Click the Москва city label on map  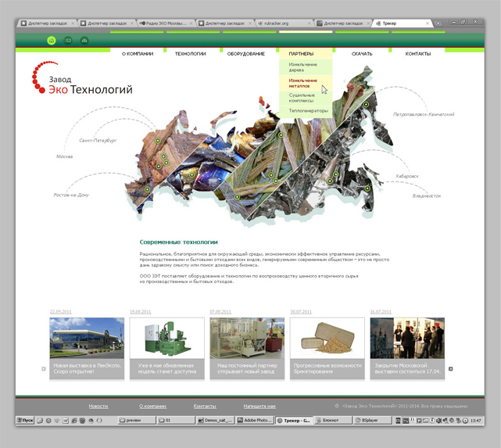[64, 156]
